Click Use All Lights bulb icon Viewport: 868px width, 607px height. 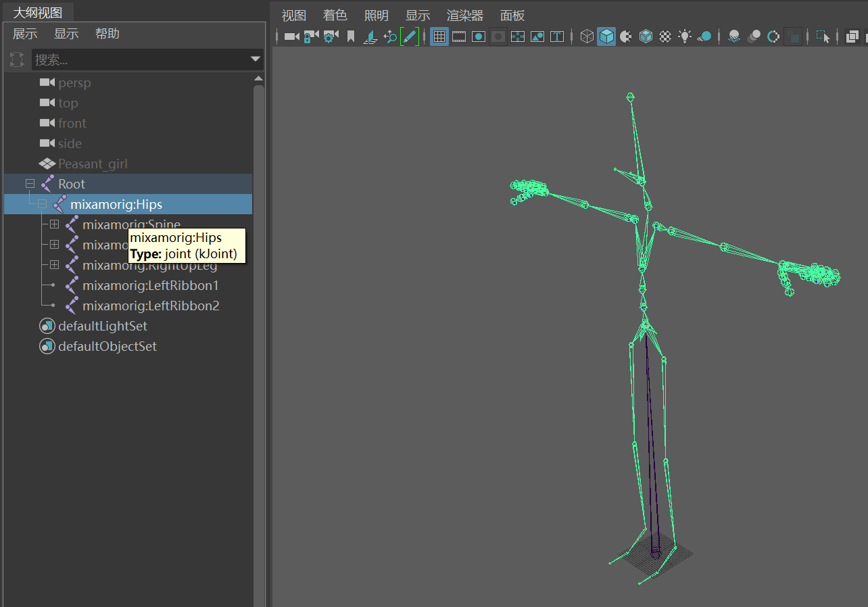tap(685, 37)
